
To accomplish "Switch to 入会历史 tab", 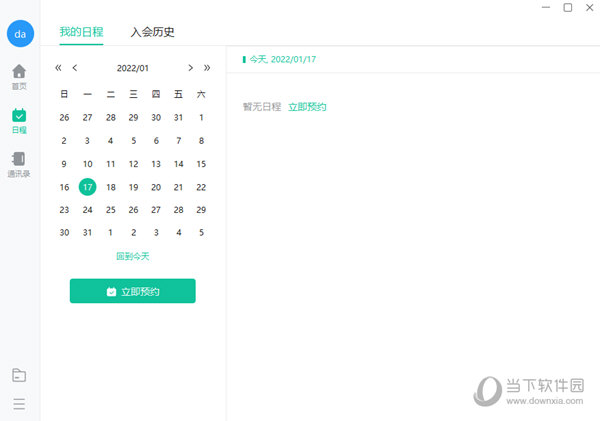I will (152, 32).
